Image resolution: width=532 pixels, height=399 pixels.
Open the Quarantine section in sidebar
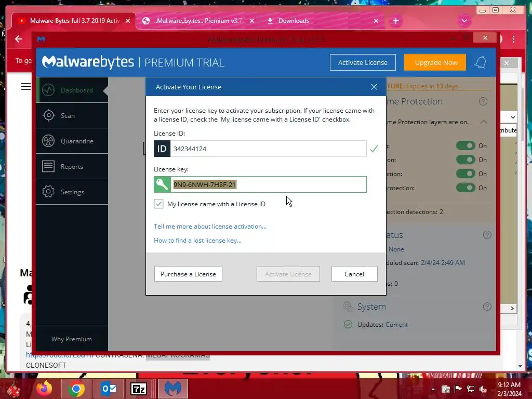(x=72, y=141)
